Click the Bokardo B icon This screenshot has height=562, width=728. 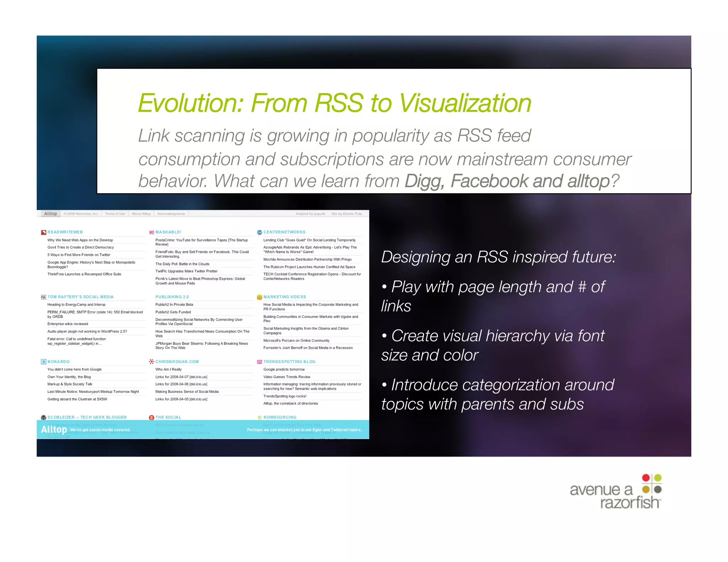(x=43, y=362)
